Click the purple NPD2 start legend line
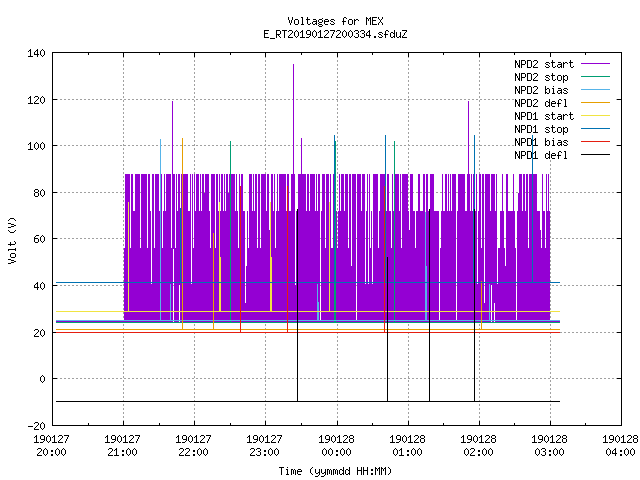This screenshot has height=480, width=640. pos(595,64)
